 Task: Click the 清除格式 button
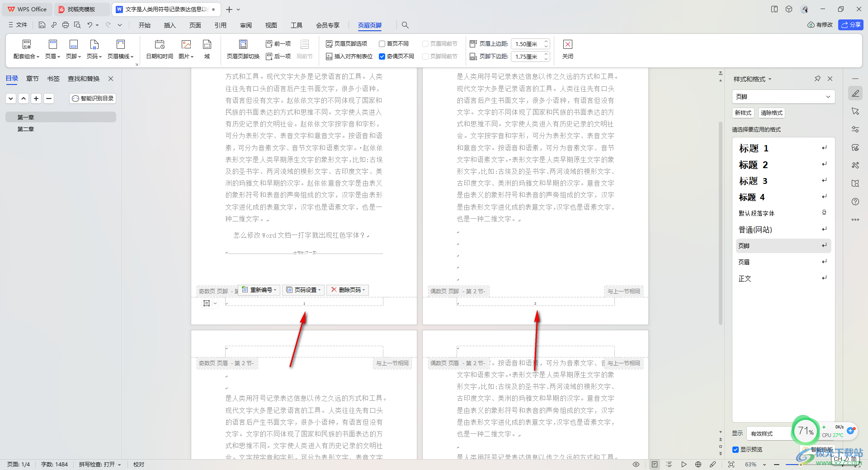[772, 113]
